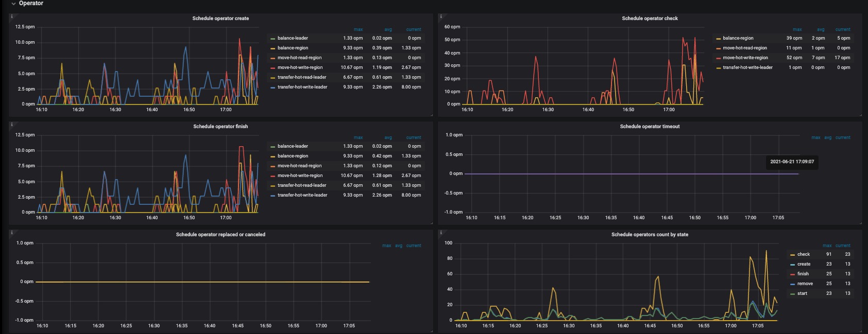This screenshot has width=868, height=334.
Task: Sort Schedule operator timeout legend by current
Action: click(843, 137)
